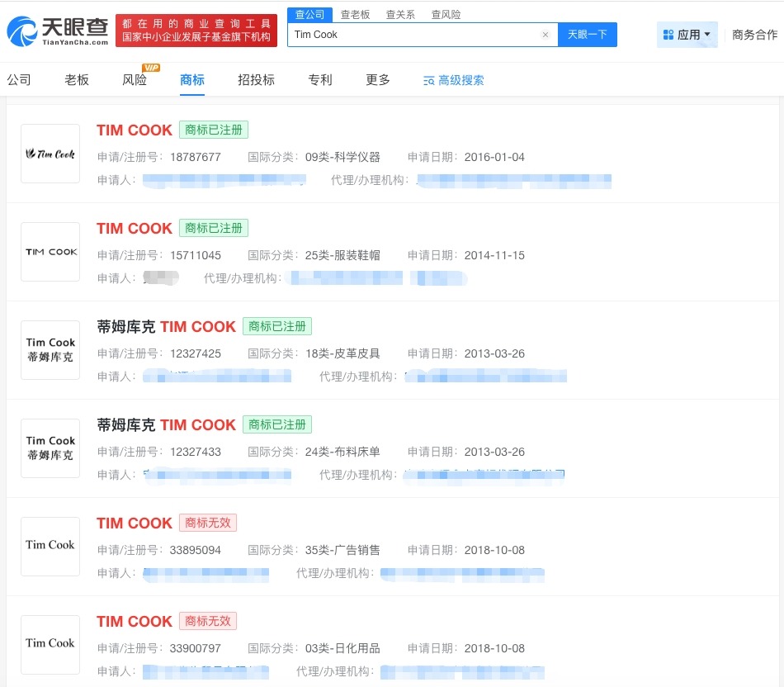The height and width of the screenshot is (687, 784).
Task: Click the agency name for registration 18787677
Action: pos(514,181)
